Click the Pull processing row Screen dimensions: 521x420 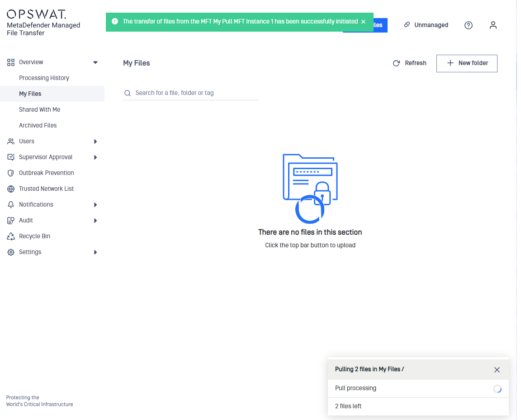[x=418, y=388]
